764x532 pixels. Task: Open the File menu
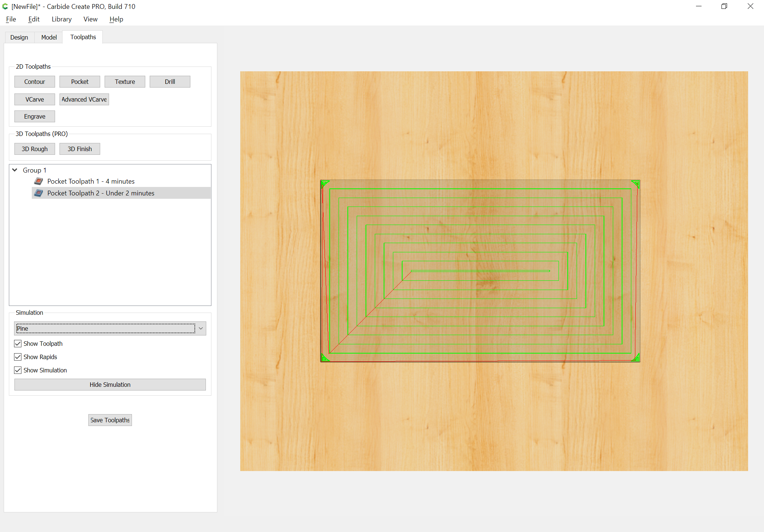(x=11, y=19)
